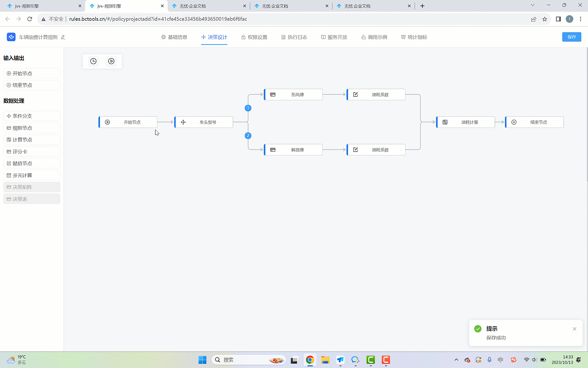Choose 赋值节点 in the sidebar palette
The image size is (588, 368).
click(32, 163)
